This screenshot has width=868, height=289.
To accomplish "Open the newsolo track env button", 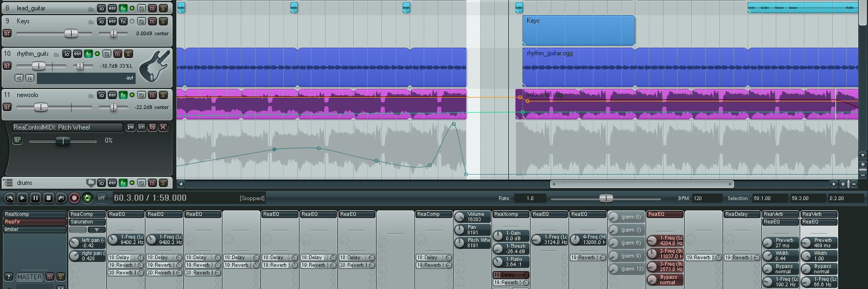I will point(112,95).
